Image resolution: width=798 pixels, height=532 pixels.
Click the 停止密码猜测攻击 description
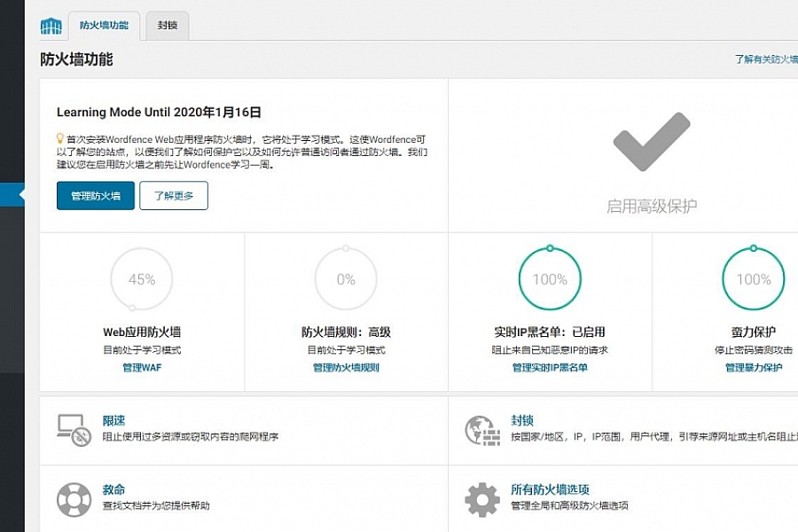coord(754,350)
